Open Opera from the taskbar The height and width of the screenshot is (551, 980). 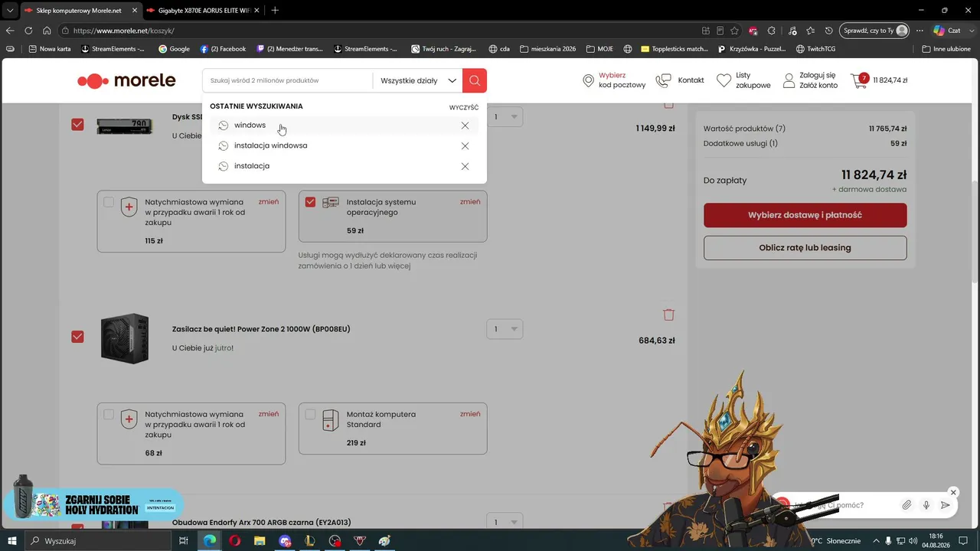point(234,541)
